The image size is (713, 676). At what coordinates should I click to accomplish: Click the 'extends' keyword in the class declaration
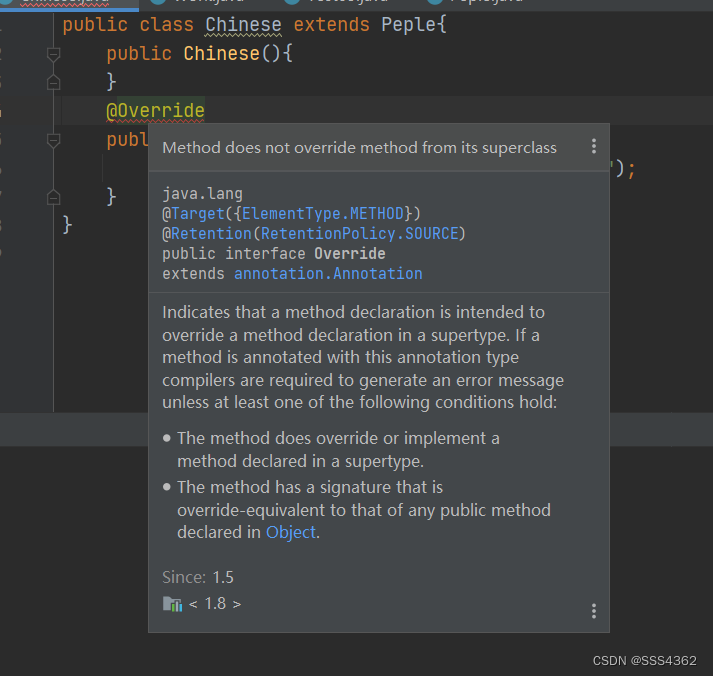331,25
